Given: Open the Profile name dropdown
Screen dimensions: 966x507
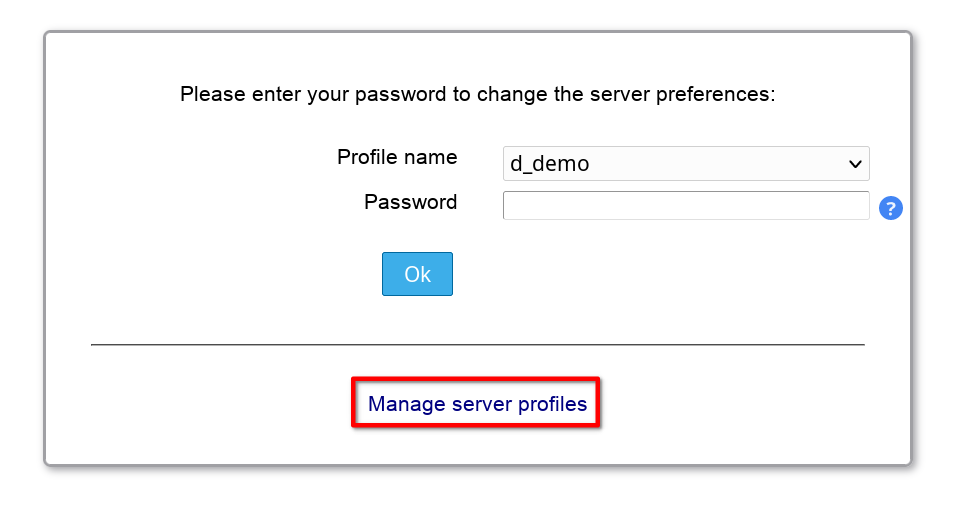Looking at the screenshot, I should coord(685,164).
